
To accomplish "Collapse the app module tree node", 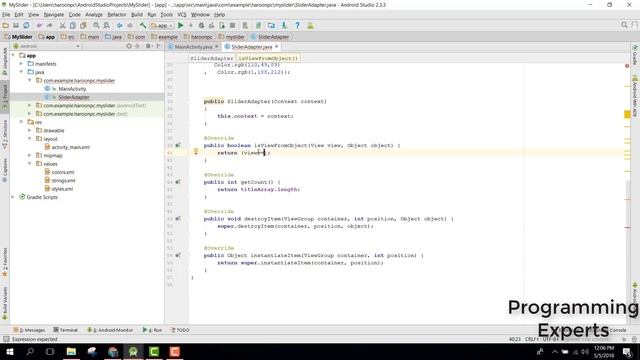I will pos(13,55).
